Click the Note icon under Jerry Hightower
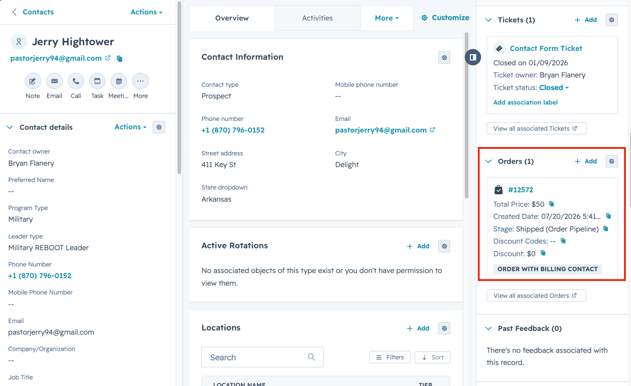631x386 pixels. pyautogui.click(x=33, y=81)
